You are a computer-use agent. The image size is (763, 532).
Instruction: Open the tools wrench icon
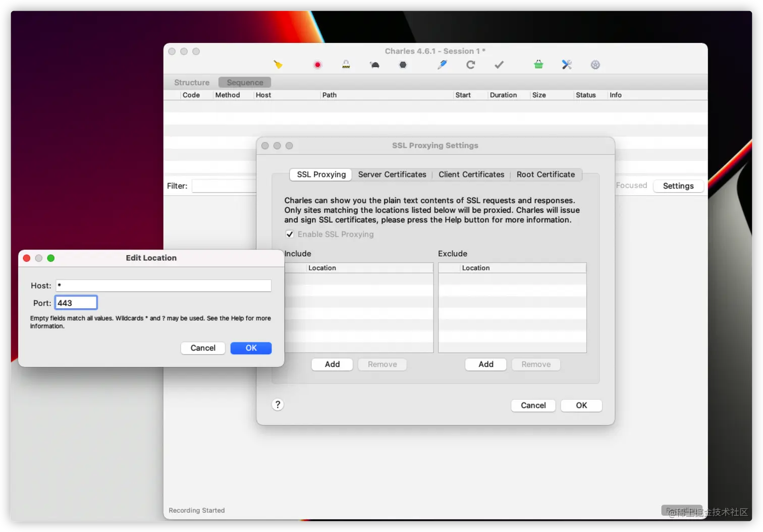click(x=567, y=65)
